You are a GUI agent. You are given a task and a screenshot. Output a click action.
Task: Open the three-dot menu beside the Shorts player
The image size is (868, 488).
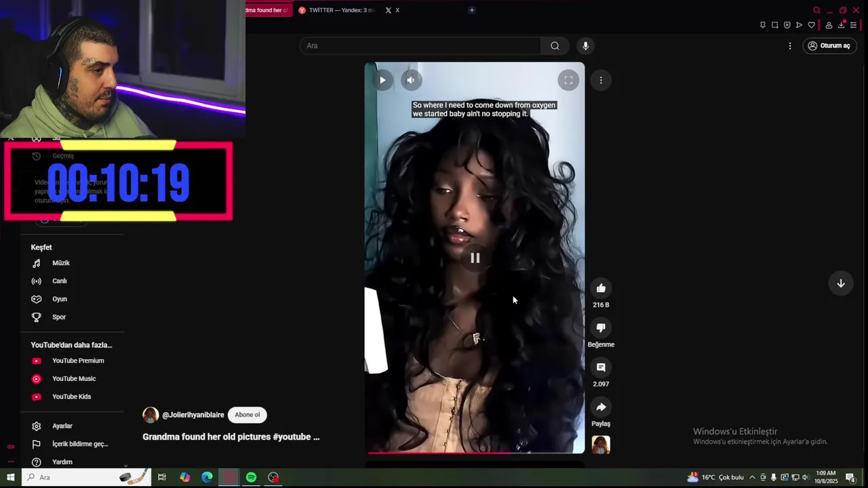click(601, 80)
